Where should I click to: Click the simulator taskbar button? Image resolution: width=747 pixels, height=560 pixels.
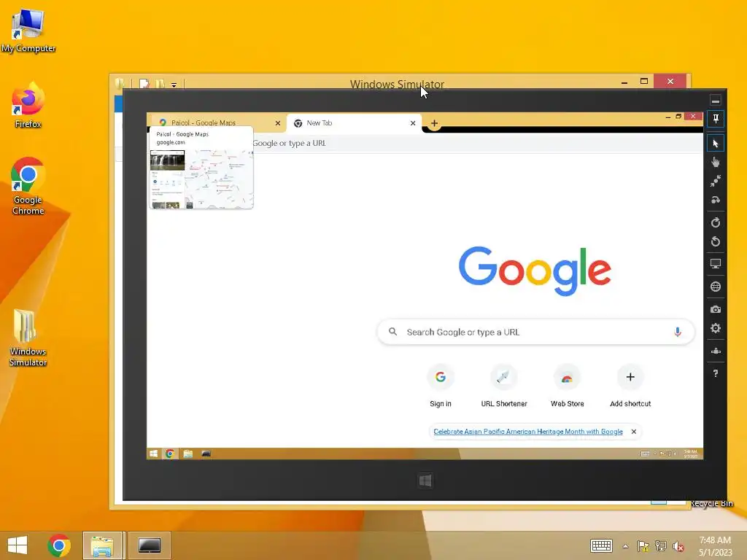(149, 545)
